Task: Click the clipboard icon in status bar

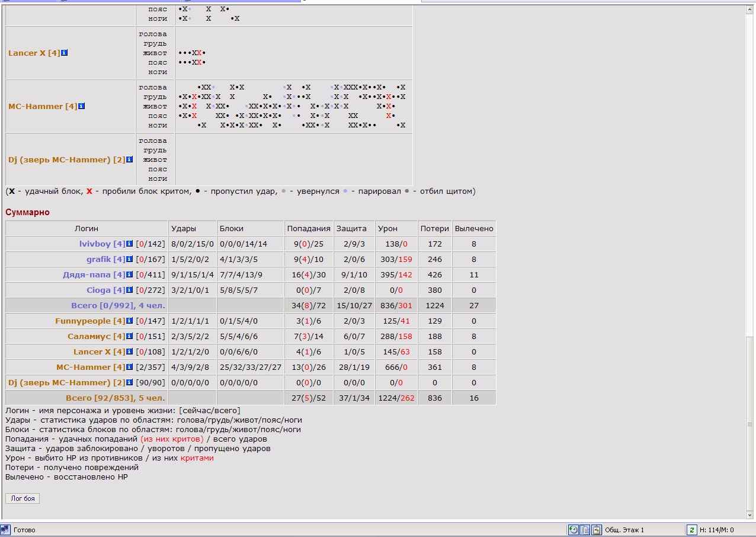Action: pyautogui.click(x=597, y=530)
